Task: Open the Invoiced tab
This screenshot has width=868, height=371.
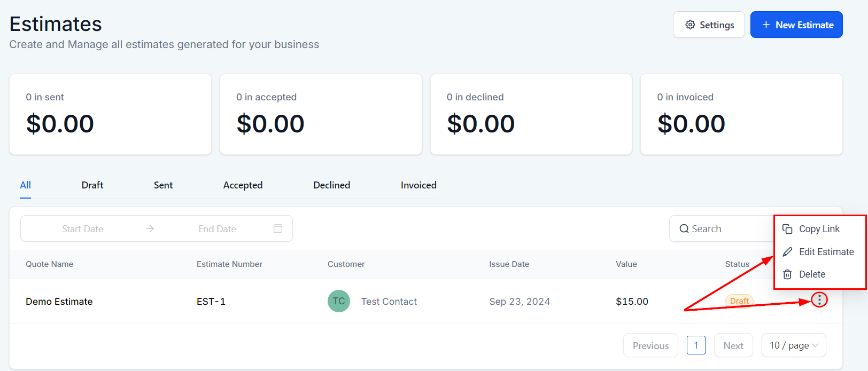Action: (418, 185)
